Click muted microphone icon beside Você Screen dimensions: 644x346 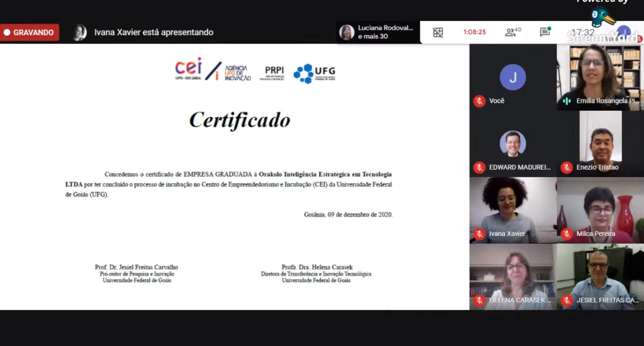480,101
